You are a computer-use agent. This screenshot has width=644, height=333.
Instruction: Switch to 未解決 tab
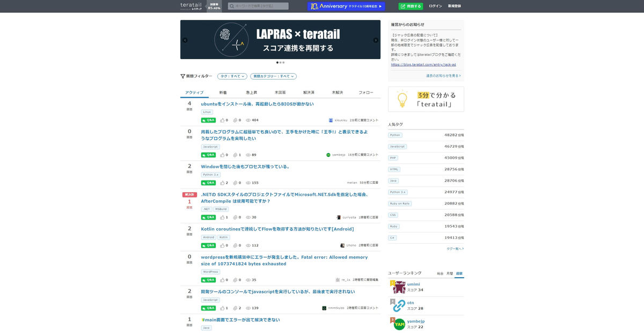coord(337,92)
